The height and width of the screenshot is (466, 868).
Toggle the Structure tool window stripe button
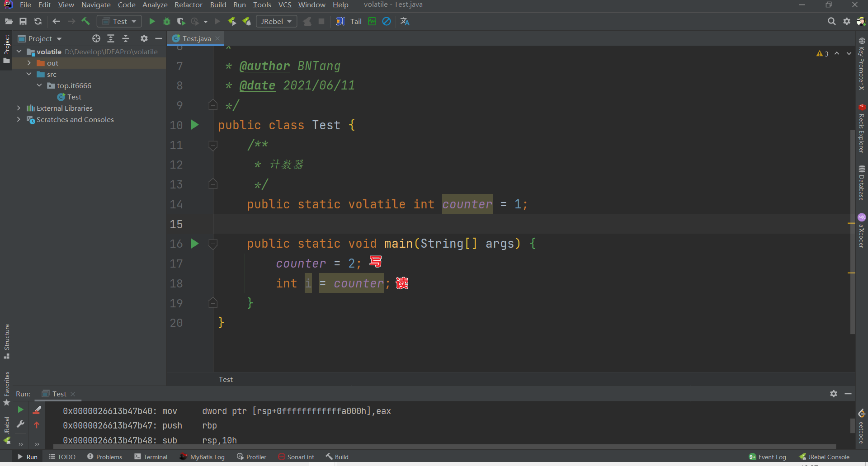(6, 341)
